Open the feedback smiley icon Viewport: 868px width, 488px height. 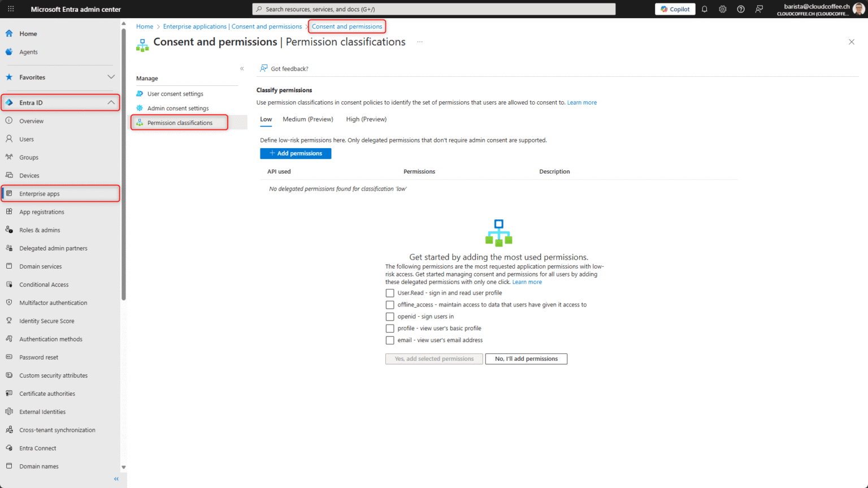coord(758,8)
